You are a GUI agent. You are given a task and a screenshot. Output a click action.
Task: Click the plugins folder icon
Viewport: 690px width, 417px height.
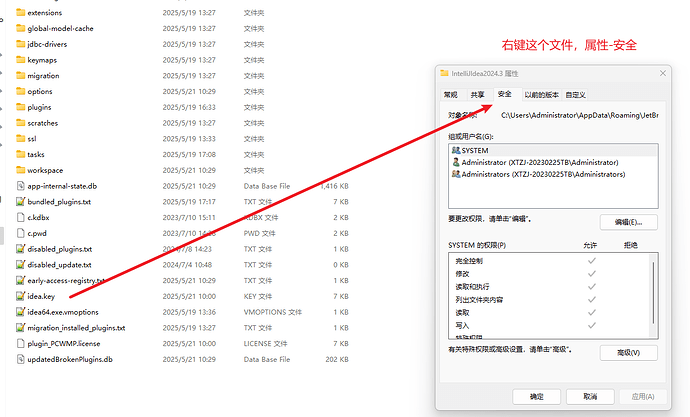click(x=20, y=107)
